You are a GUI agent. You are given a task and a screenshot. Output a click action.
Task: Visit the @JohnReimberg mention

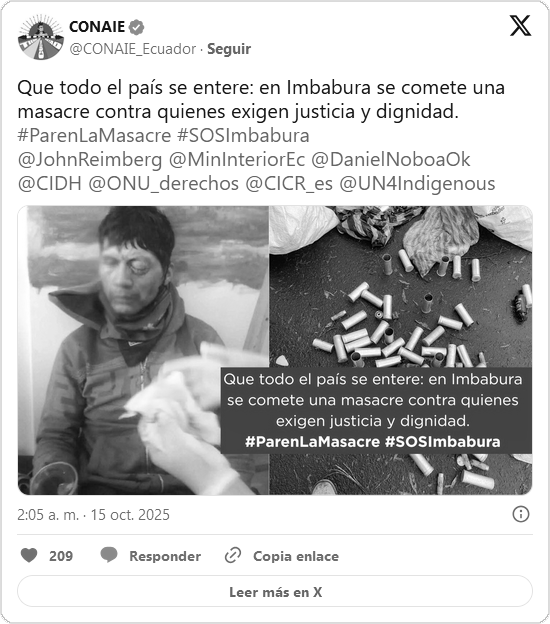point(90,160)
